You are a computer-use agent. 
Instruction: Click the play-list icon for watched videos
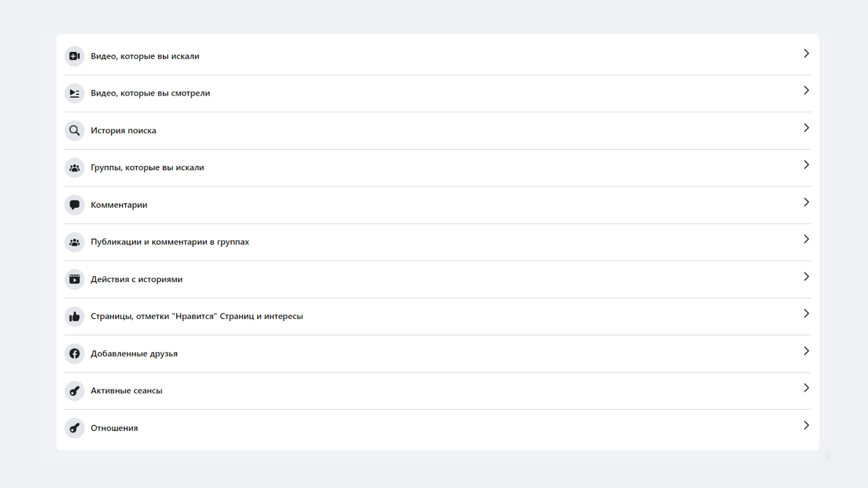pos(74,93)
